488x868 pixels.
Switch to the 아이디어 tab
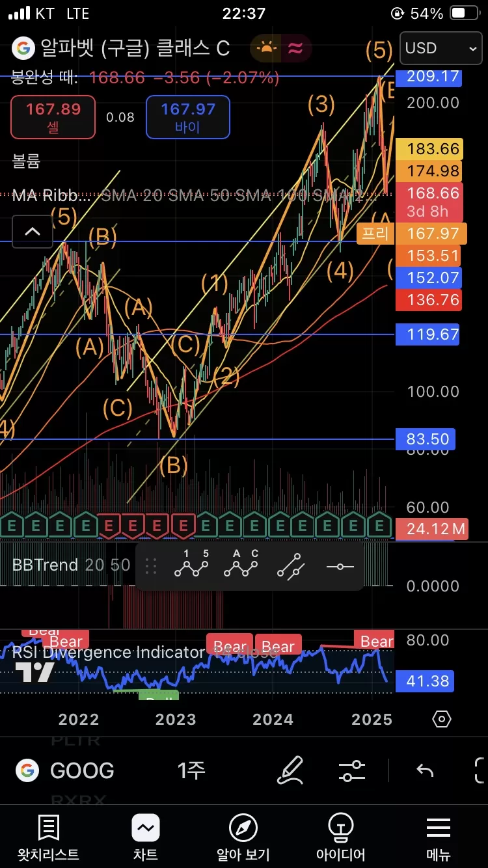click(x=340, y=837)
